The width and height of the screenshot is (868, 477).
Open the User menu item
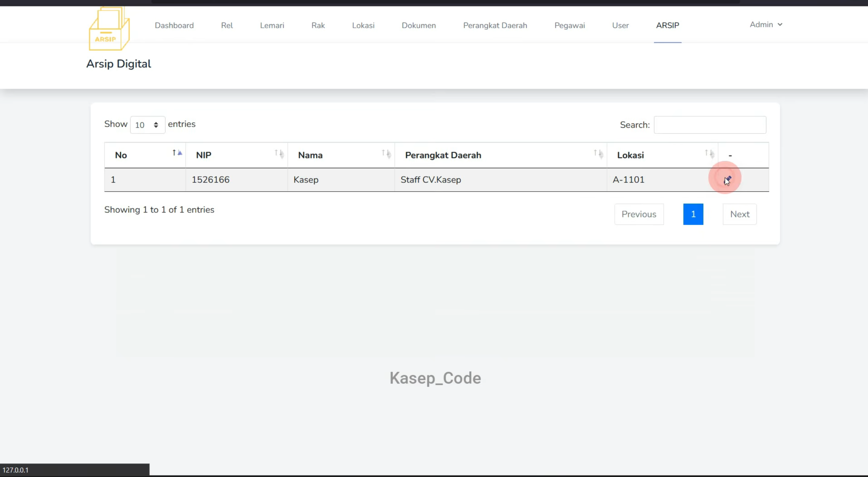pyautogui.click(x=621, y=25)
